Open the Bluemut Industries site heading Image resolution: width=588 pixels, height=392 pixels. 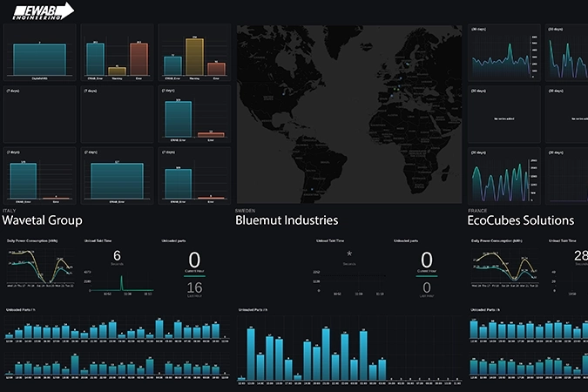coord(287,220)
